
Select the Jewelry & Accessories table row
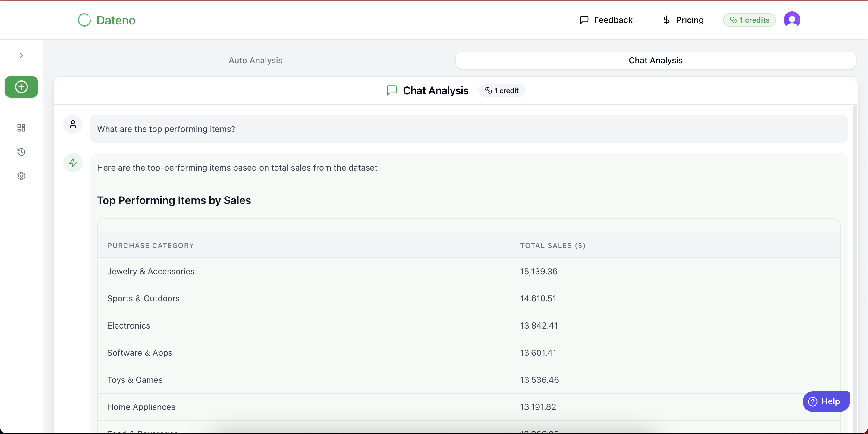[x=151, y=272]
